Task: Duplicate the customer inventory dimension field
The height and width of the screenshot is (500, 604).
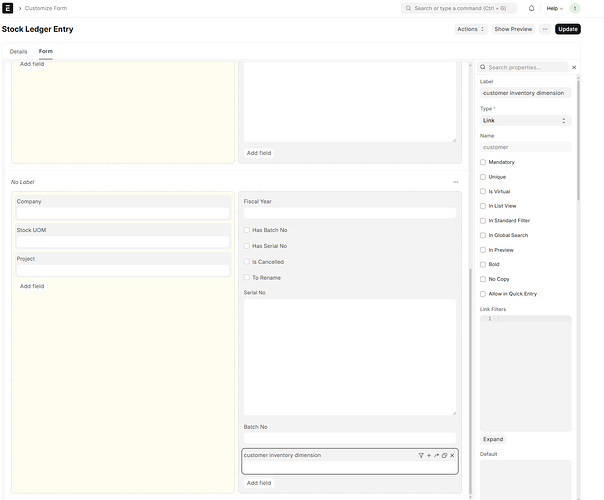Action: (x=444, y=455)
